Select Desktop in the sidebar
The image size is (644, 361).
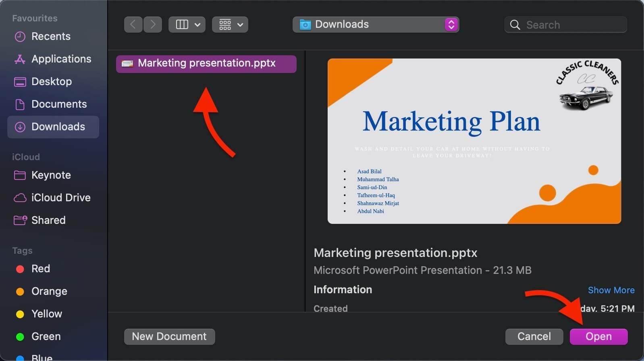click(53, 81)
